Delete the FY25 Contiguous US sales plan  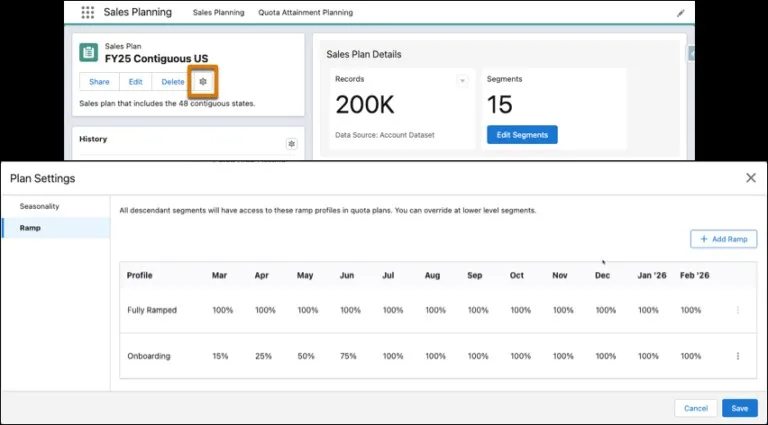coord(173,82)
